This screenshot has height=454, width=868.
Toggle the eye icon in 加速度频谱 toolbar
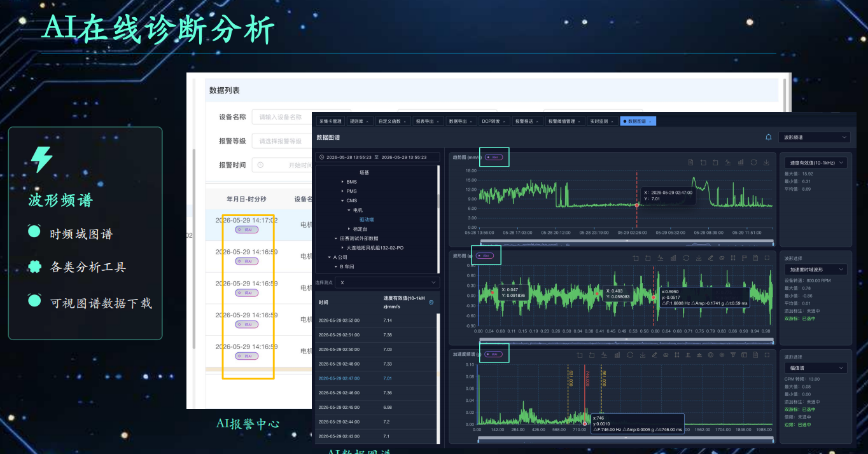point(666,355)
